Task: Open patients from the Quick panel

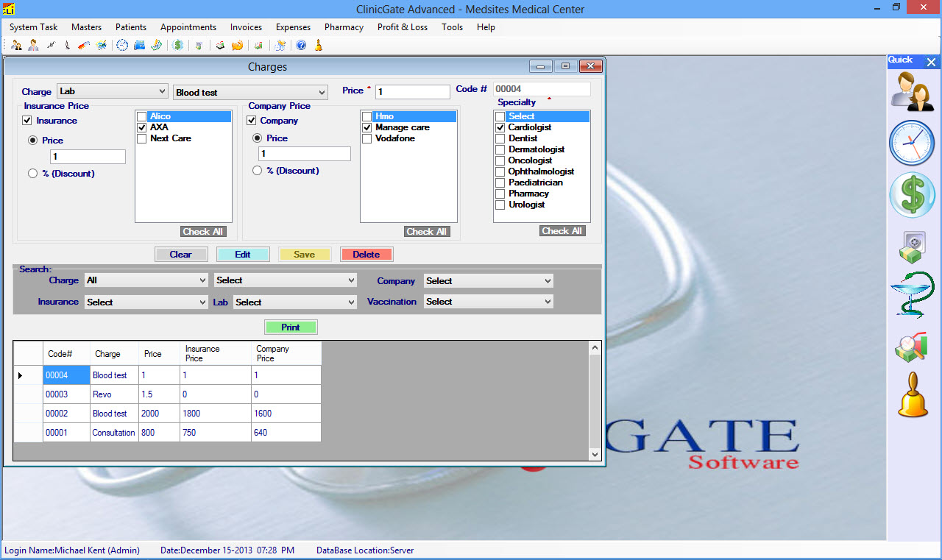Action: 912,91
